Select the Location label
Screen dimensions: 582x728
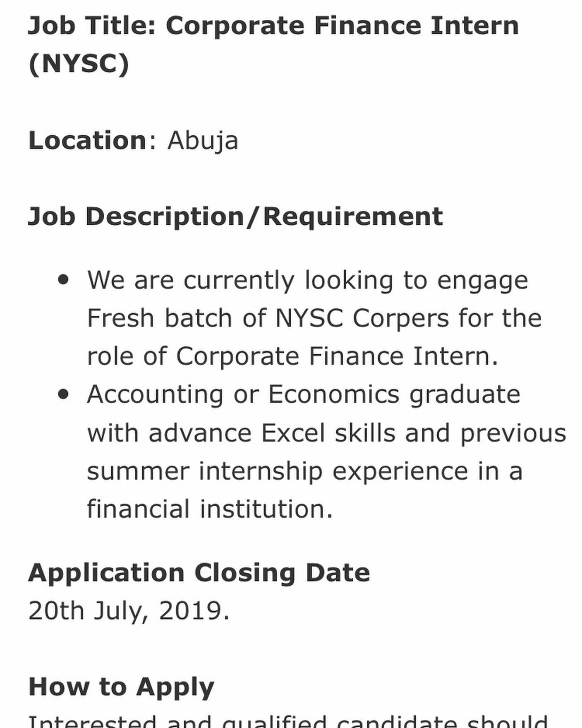[87, 140]
